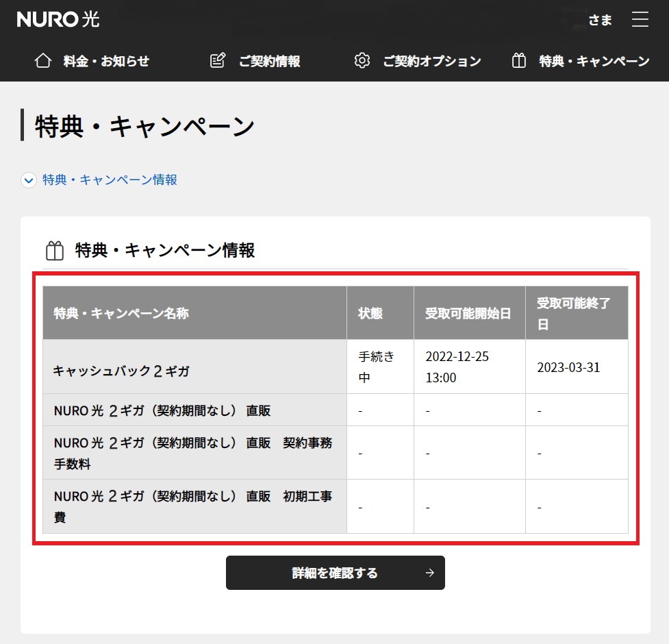
Task: Click the 初期工事費 campaign row name
Action: tap(193, 506)
